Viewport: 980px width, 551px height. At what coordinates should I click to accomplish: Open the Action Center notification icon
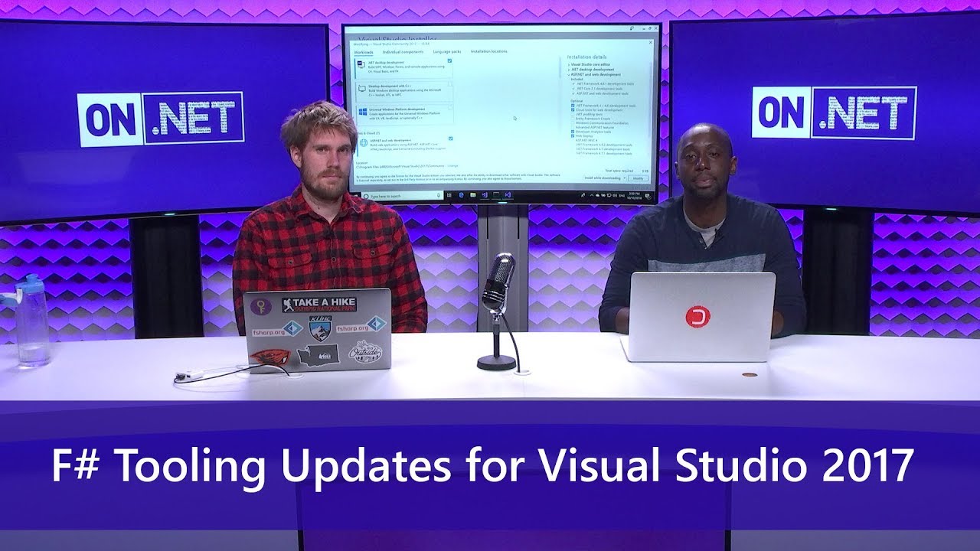pyautogui.click(x=648, y=196)
